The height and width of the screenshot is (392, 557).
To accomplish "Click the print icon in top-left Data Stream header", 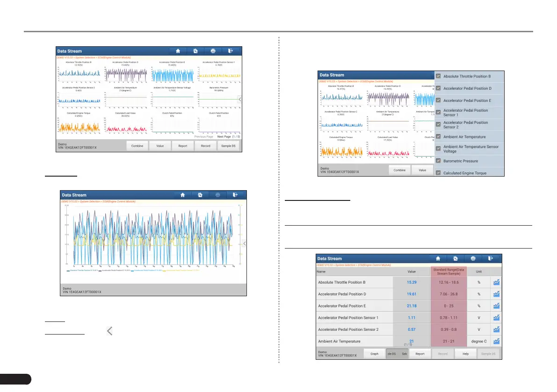I will [x=213, y=51].
